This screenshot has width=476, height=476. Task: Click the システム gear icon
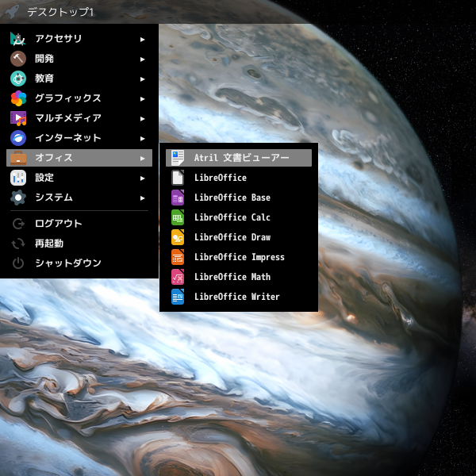[x=18, y=198]
